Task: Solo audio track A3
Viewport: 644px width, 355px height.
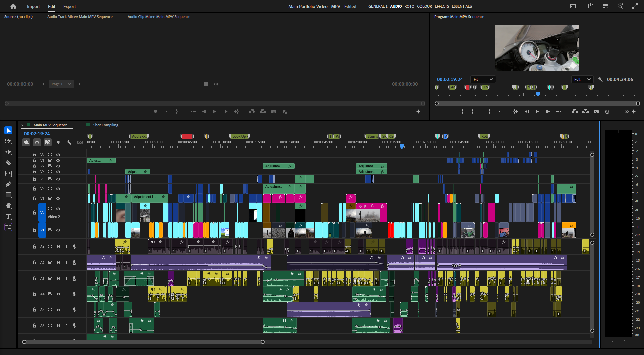Action: (66, 278)
